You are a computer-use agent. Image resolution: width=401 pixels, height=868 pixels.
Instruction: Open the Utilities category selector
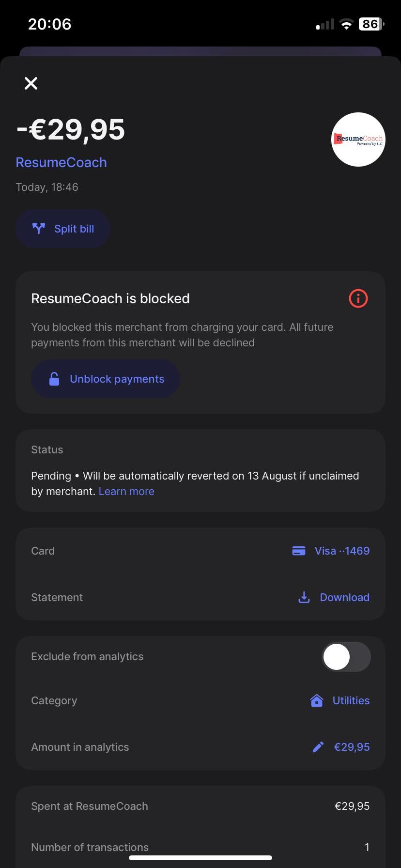tap(351, 700)
